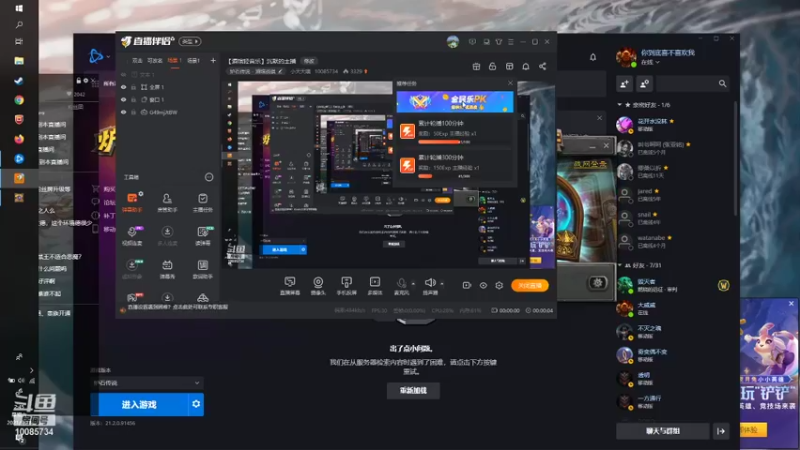Select the orange active scene tab
The width and height of the screenshot is (800, 450).
174,61
